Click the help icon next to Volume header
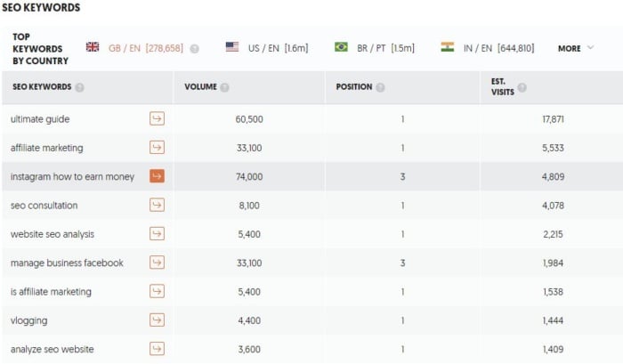The width and height of the screenshot is (623, 364). click(x=225, y=87)
